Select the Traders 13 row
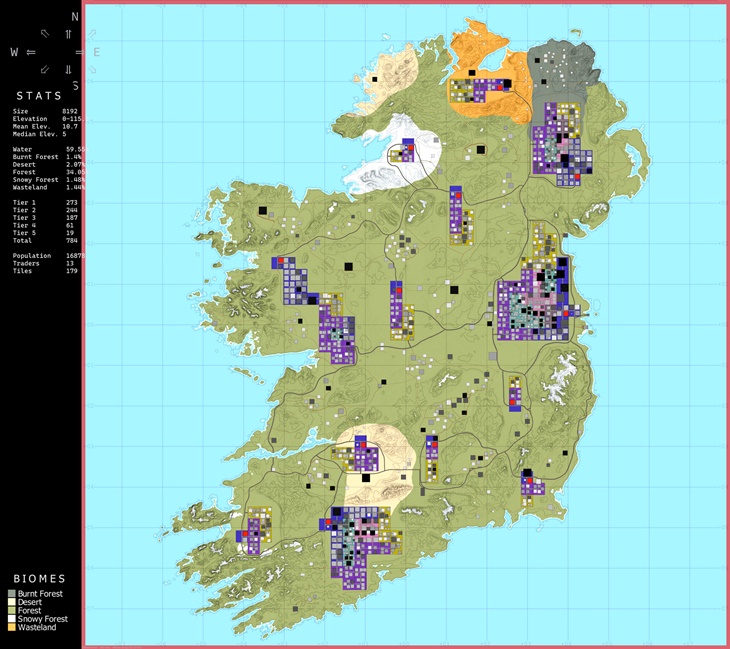This screenshot has height=649, width=730. coord(43,263)
